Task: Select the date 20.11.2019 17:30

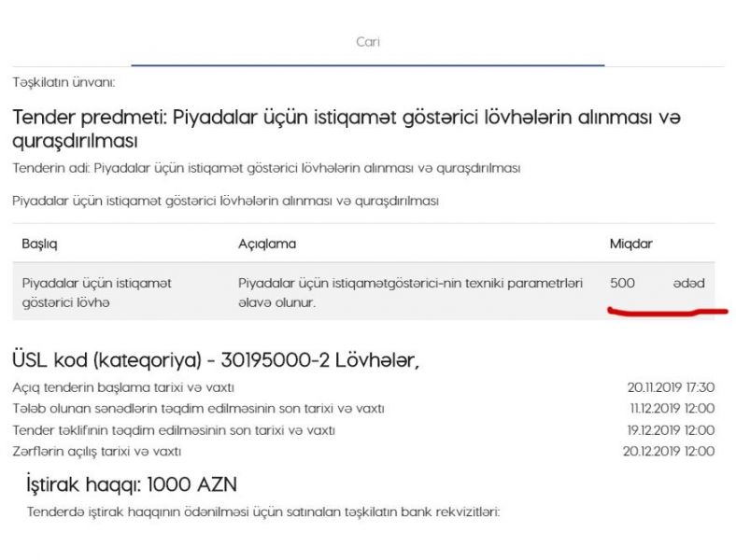Action: pyautogui.click(x=671, y=387)
